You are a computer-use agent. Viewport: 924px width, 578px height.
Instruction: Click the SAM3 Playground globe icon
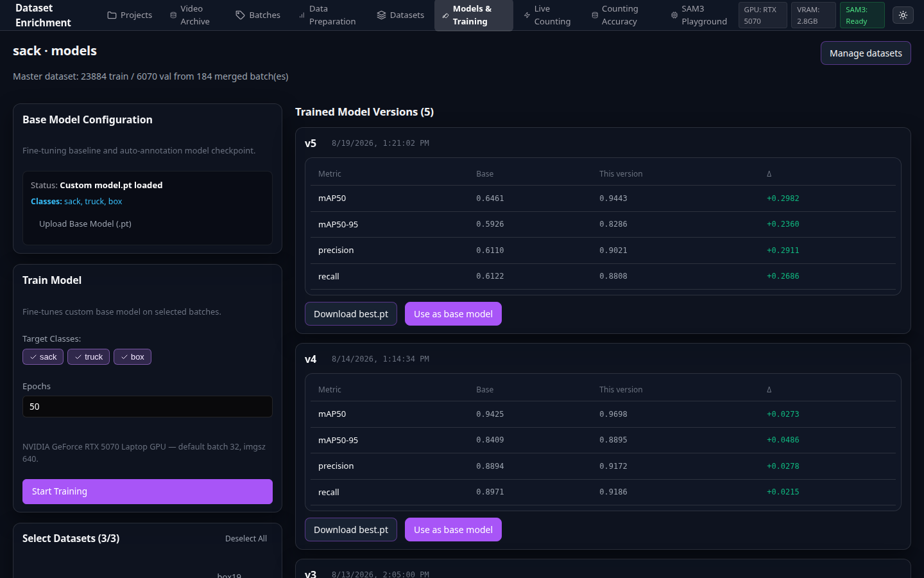point(674,15)
